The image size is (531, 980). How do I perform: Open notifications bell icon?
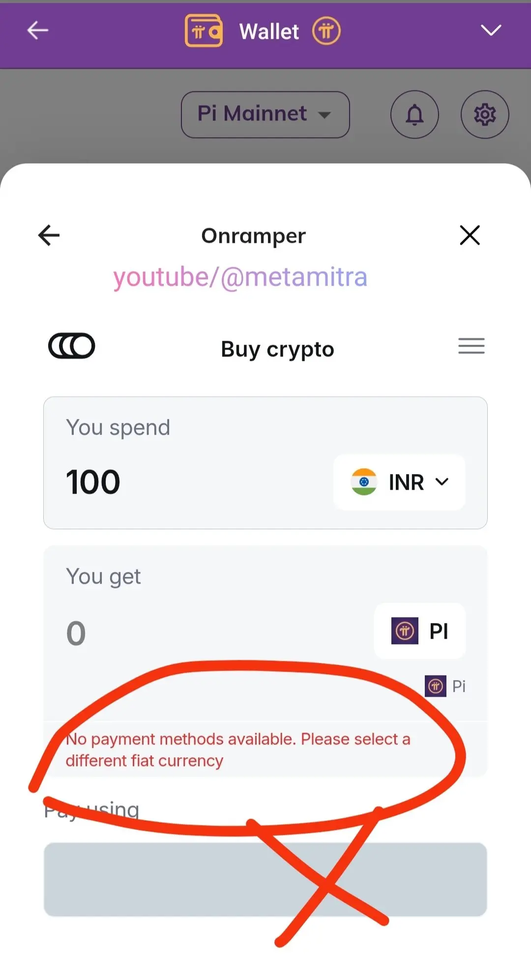[x=414, y=115]
